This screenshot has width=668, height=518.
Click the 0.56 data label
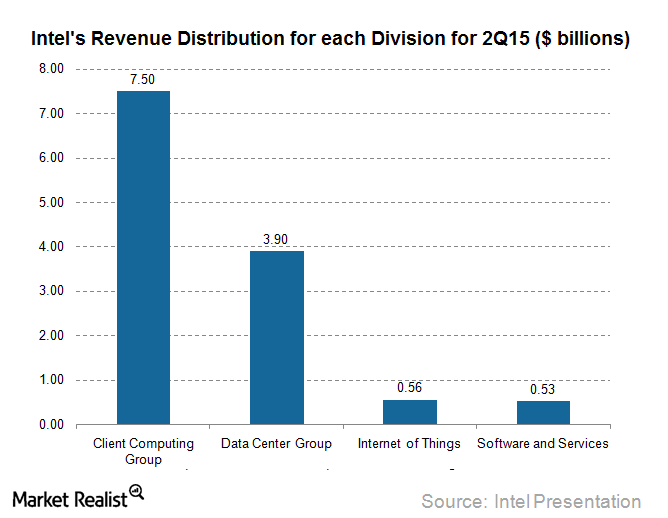[409, 387]
